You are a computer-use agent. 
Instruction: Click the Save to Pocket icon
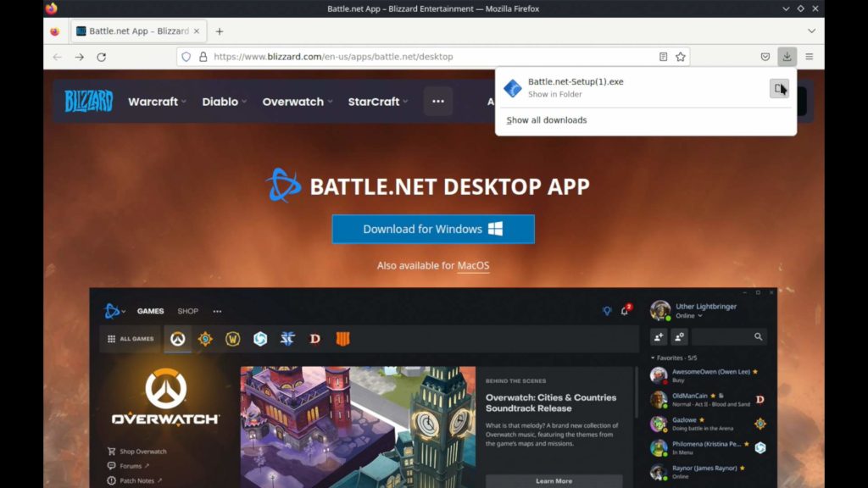(765, 57)
